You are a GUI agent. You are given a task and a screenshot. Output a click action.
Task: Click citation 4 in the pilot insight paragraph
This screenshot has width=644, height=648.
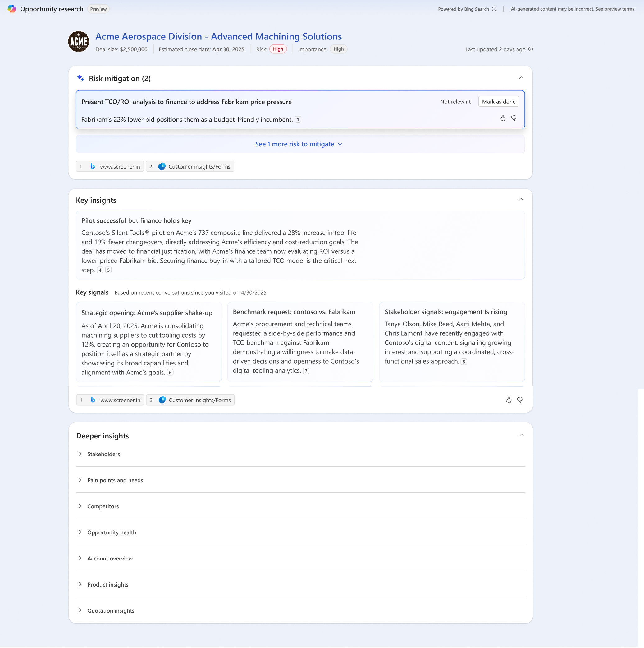pyautogui.click(x=100, y=270)
